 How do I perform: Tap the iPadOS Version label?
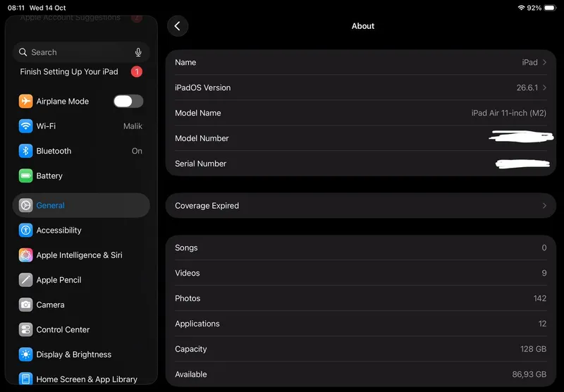tap(203, 87)
